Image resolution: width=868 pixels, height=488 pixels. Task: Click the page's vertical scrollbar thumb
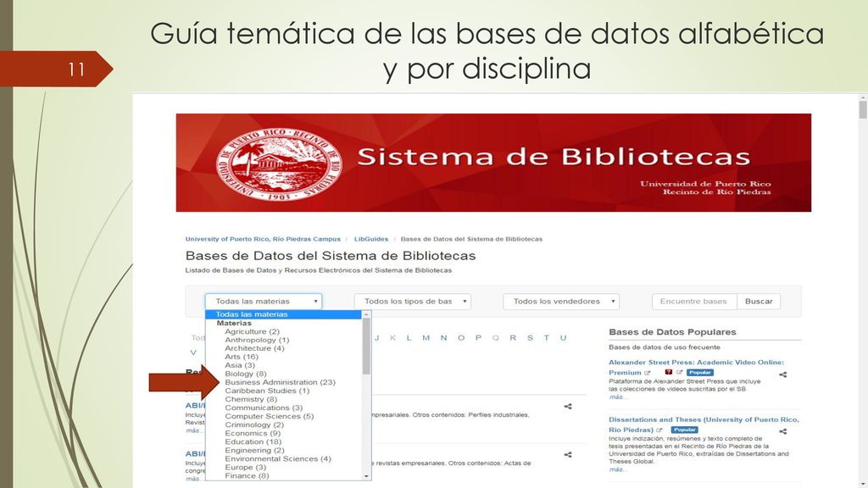862,109
